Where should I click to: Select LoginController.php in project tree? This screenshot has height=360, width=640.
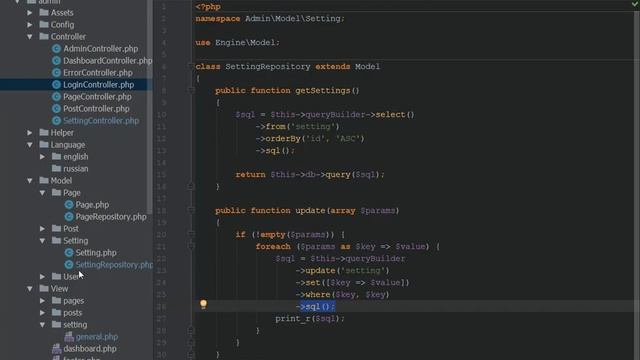pyautogui.click(x=98, y=84)
